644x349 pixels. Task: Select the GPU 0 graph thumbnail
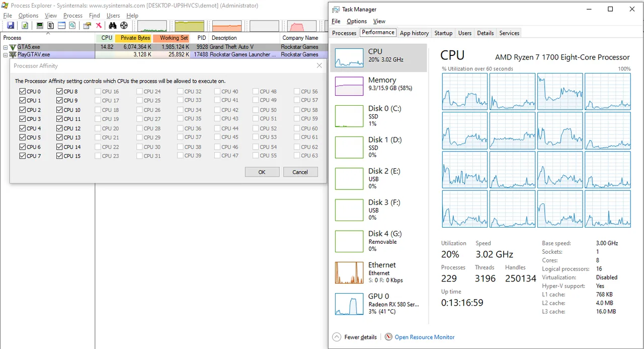(349, 304)
